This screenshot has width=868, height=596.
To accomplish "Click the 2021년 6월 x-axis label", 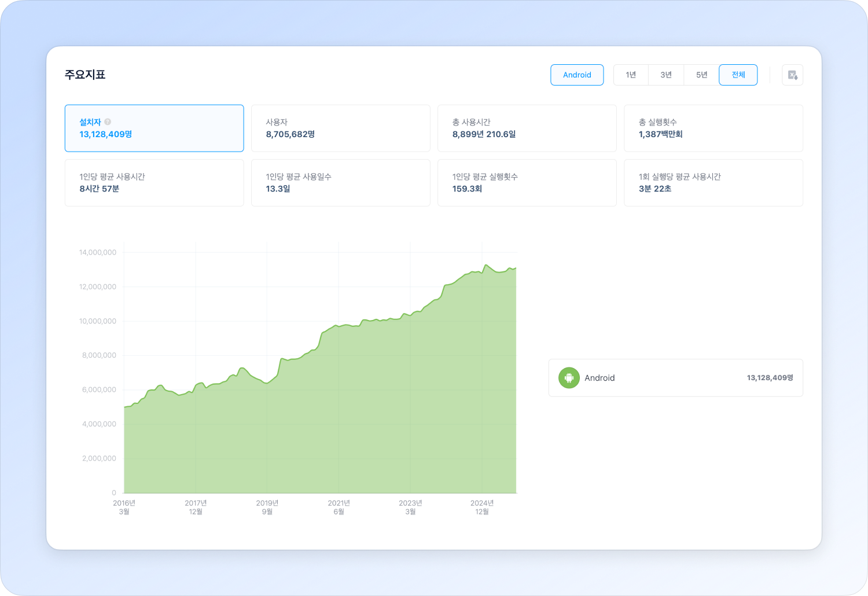I will click(x=339, y=507).
